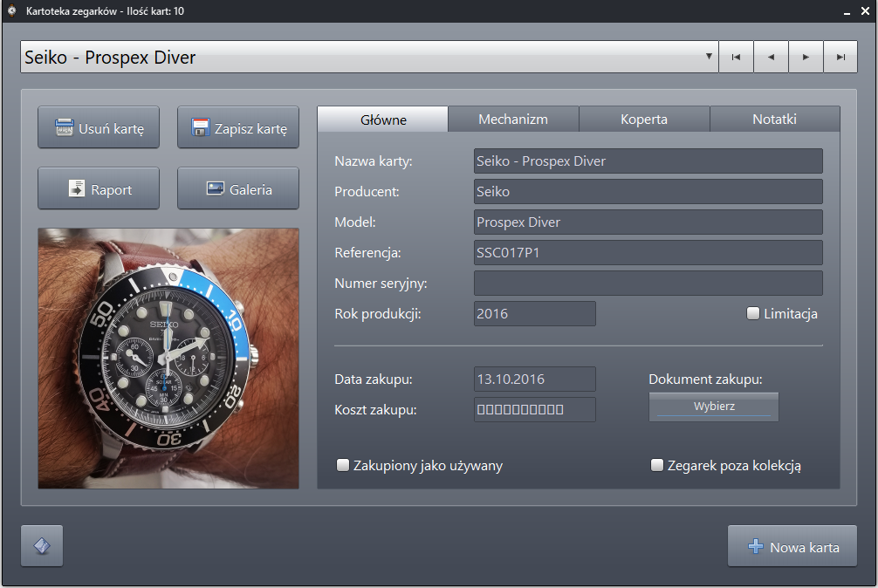Screen dimensions: 878x588
Task: Switch to the Główne tab
Action: coord(383,120)
